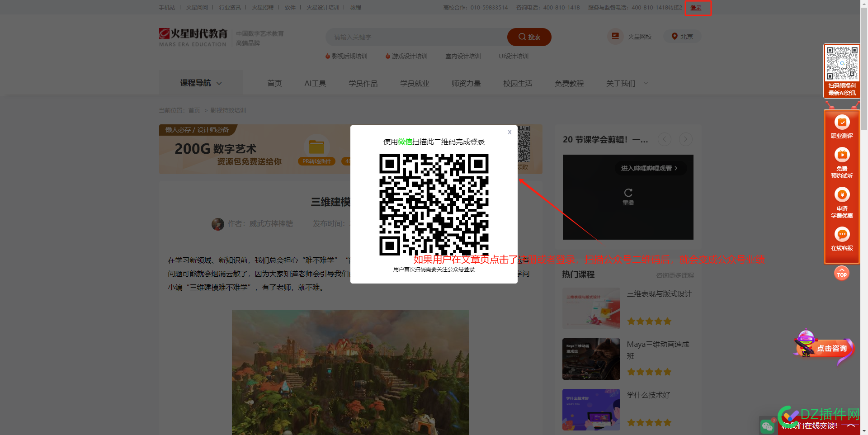Open the 学员就业 nav item
Screen dimensions: 868x435
tap(415, 83)
